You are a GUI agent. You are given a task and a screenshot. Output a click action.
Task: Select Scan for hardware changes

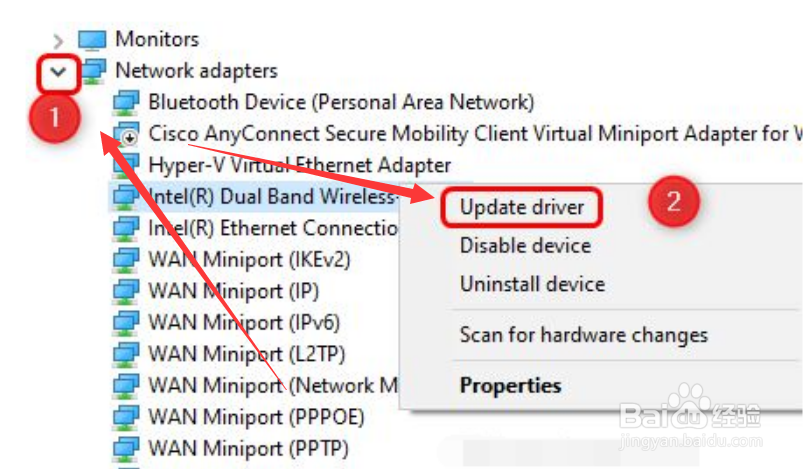(x=583, y=335)
